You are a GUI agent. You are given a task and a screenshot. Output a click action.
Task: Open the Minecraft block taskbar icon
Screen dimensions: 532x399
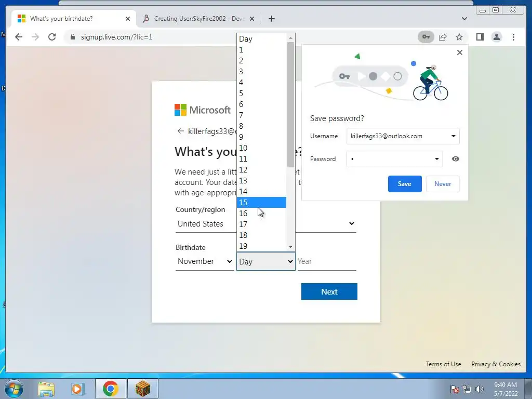pos(143,389)
